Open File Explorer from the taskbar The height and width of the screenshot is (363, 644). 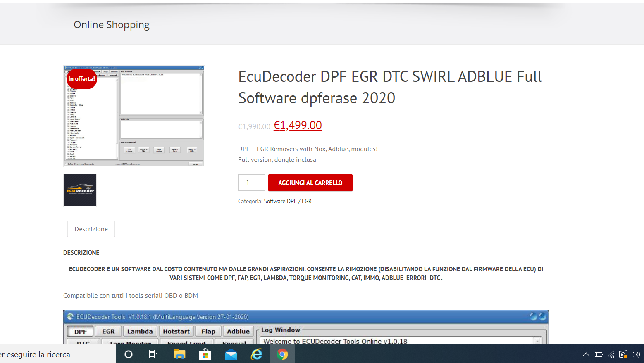pyautogui.click(x=179, y=354)
